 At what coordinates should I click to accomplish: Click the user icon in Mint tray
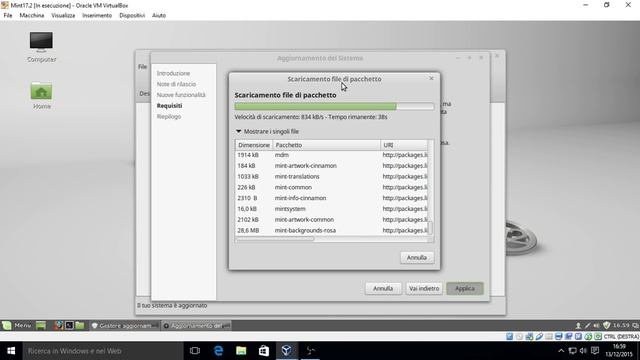tap(578, 325)
